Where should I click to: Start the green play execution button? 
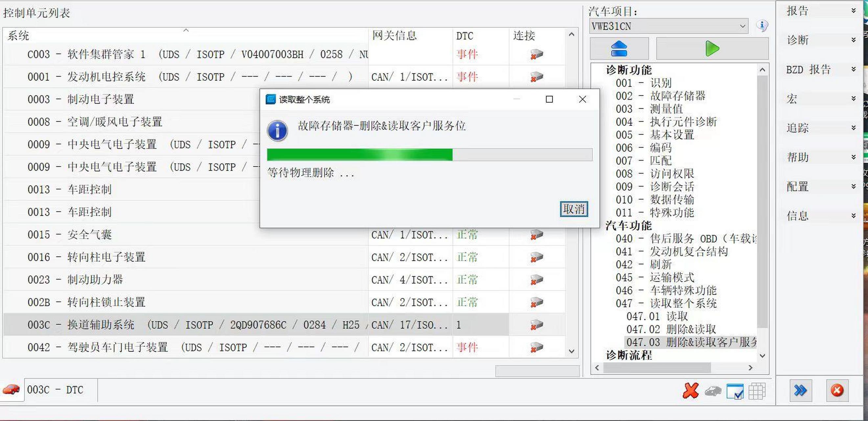(712, 49)
